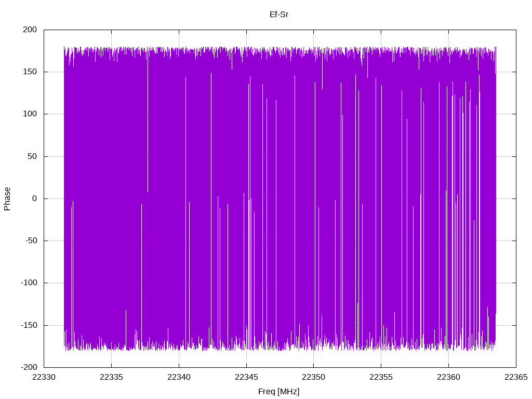This screenshot has width=532, height=399.
Task: Click the y-axis tick label 50
Action: [32, 156]
